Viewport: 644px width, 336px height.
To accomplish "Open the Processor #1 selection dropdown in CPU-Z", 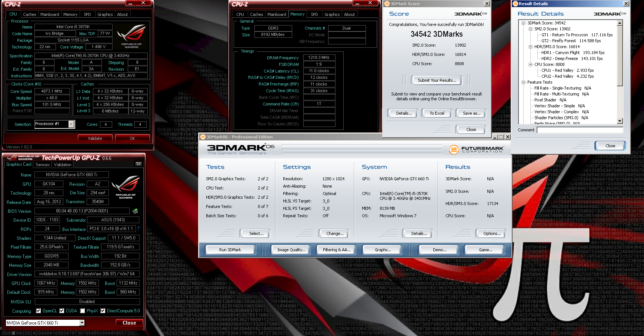I will pyautogui.click(x=71, y=124).
